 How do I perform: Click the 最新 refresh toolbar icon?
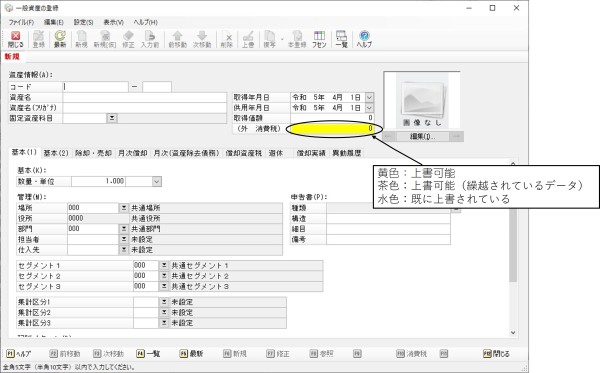pyautogui.click(x=60, y=39)
